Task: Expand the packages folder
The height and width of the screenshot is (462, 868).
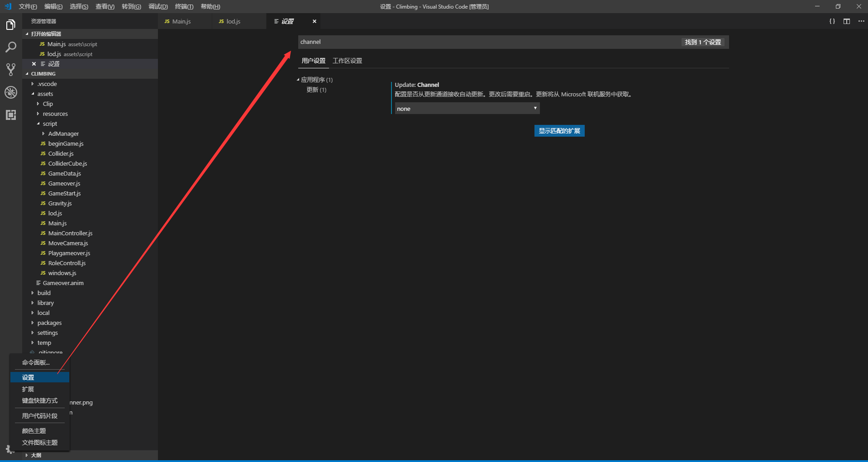Action: [x=49, y=323]
